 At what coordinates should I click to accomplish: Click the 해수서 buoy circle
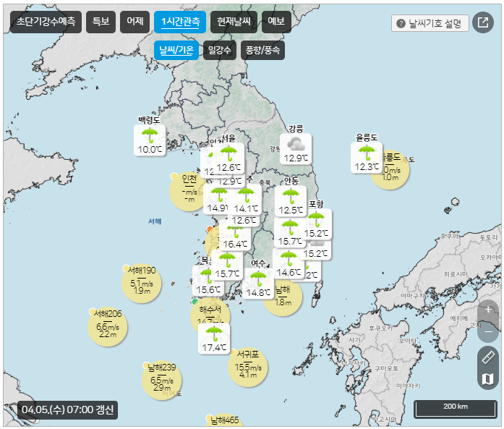(x=210, y=312)
